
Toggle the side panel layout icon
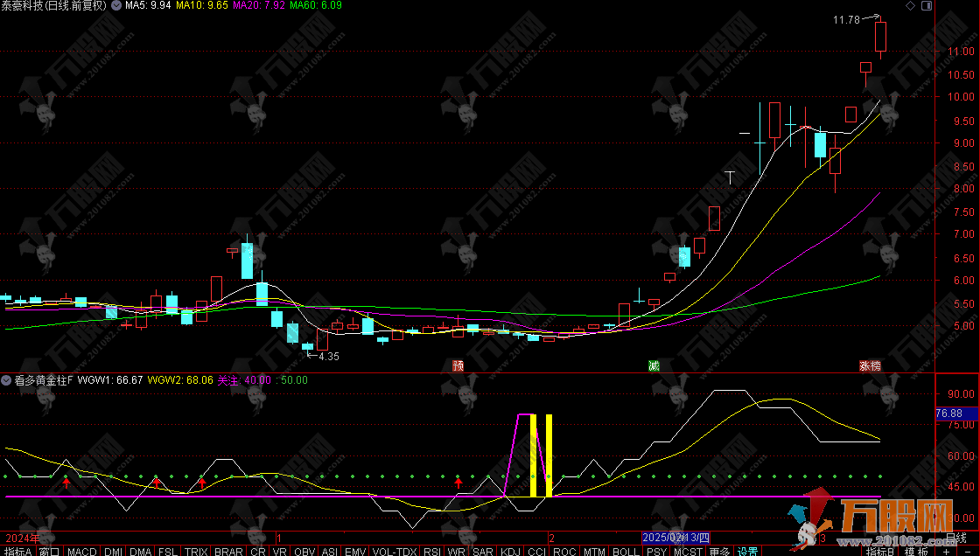point(927,5)
